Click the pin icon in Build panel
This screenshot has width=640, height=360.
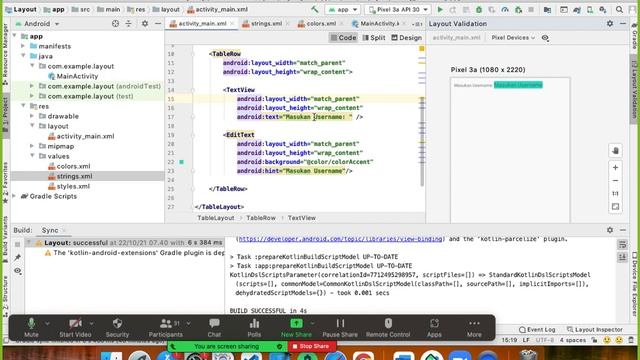pyautogui.click(x=18, y=258)
